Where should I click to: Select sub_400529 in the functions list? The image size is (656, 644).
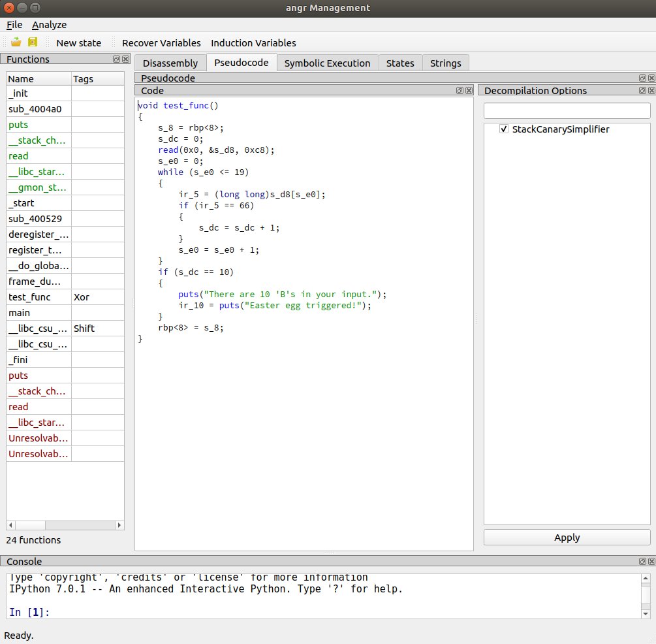pyautogui.click(x=65, y=219)
